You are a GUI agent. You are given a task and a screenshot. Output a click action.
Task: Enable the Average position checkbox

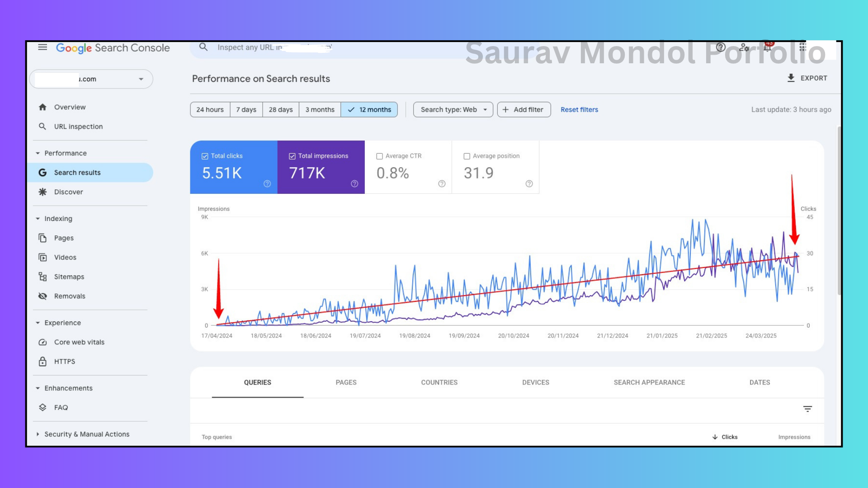coord(467,156)
